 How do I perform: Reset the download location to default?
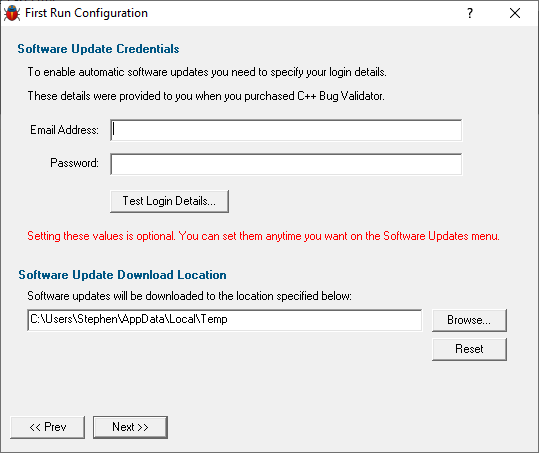pos(469,349)
